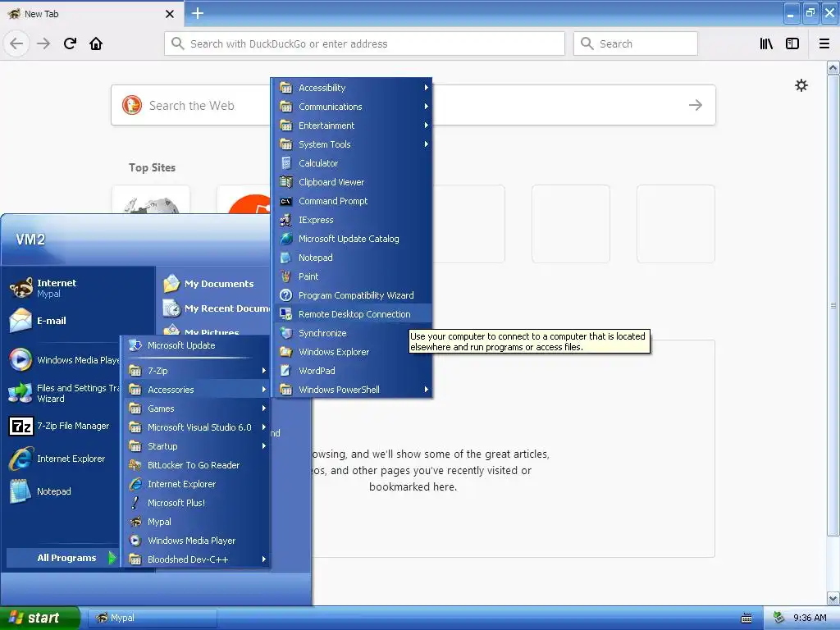Click the page scrollbar down arrow
840x630 pixels.
(x=833, y=598)
